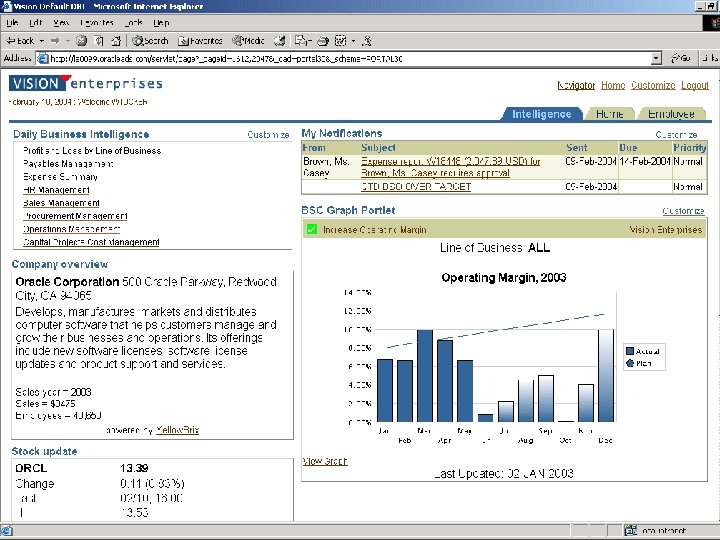
Task: Click the Plan legend marker
Action: pyautogui.click(x=630, y=363)
